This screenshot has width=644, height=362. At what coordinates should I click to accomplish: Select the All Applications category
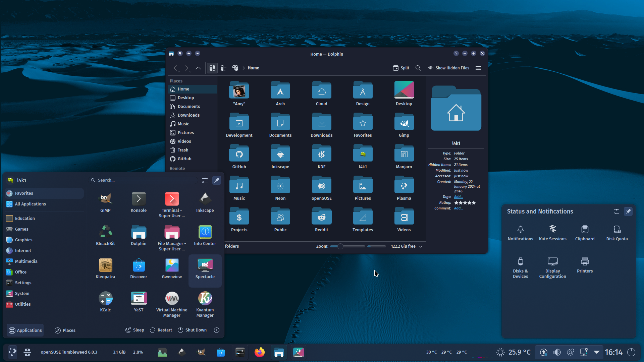click(x=45, y=204)
